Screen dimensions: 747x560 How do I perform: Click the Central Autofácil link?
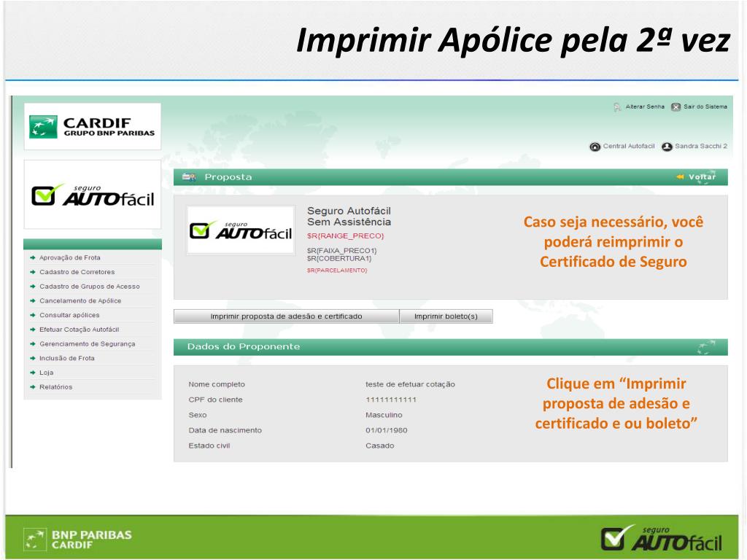pyautogui.click(x=629, y=146)
